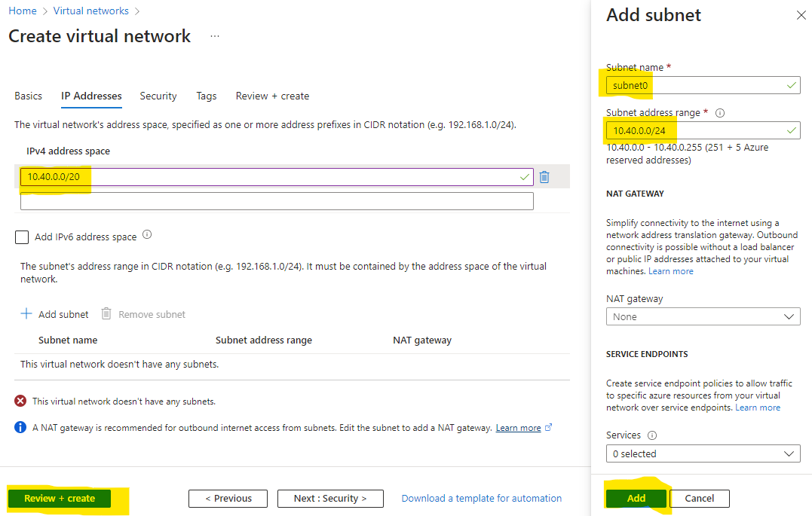This screenshot has height=516, width=812.
Task: Click the Remove subnet trash icon
Action: [x=106, y=313]
